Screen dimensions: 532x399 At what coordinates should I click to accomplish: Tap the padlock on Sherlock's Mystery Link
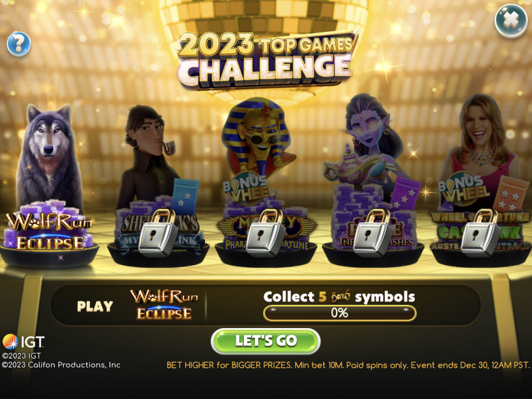tap(158, 232)
